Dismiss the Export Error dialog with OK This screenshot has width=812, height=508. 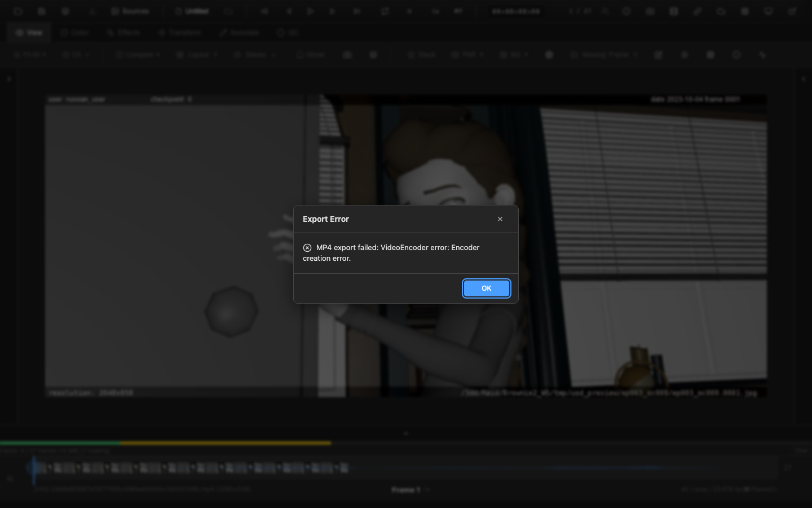coord(486,288)
